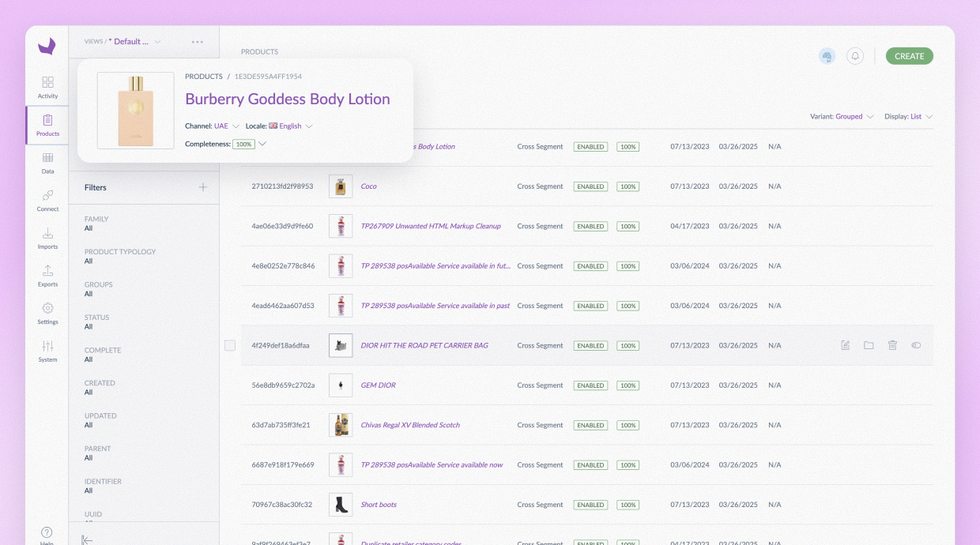Click identifier 2710213fd2f98953
Viewport: 980px width, 545px height.
[x=282, y=186]
